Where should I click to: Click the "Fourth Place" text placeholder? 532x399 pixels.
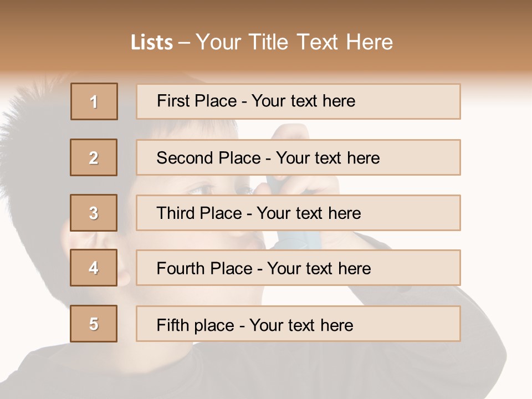pyautogui.click(x=298, y=268)
